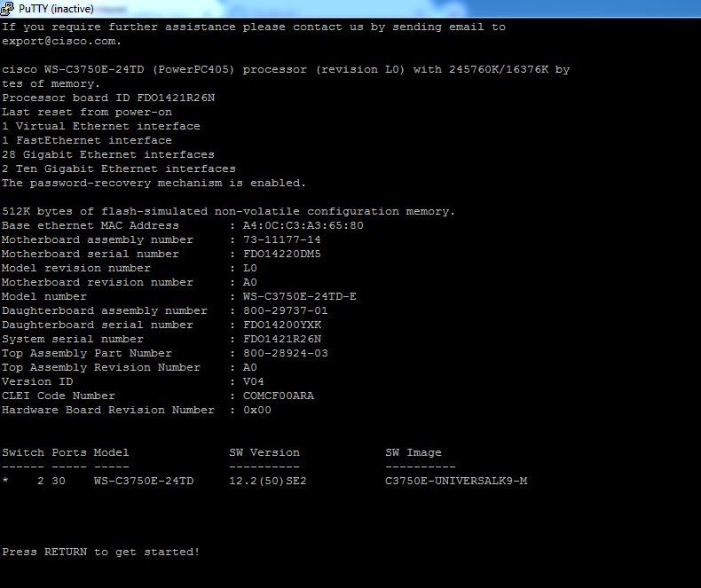Screen dimensions: 701x588
Task: Click the Daughterboard serial number FDO14200YXK
Action: tap(281, 325)
